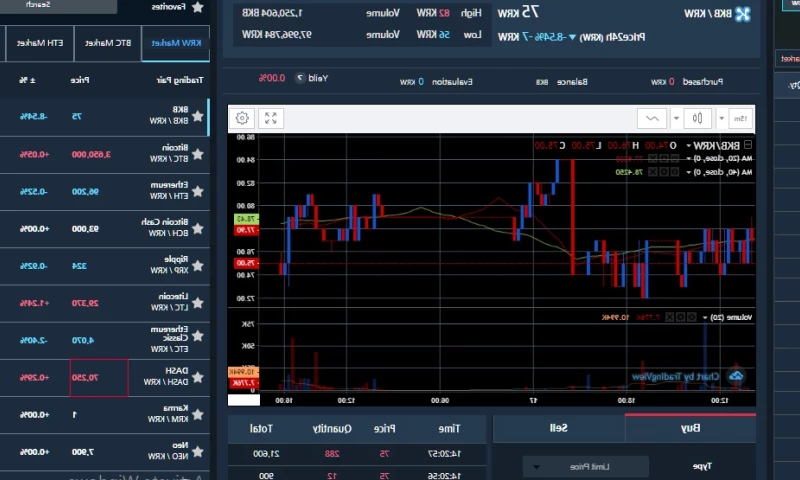Star the Bitcoin Cash BCH / KRW pair
The image size is (800, 480).
point(198,228)
